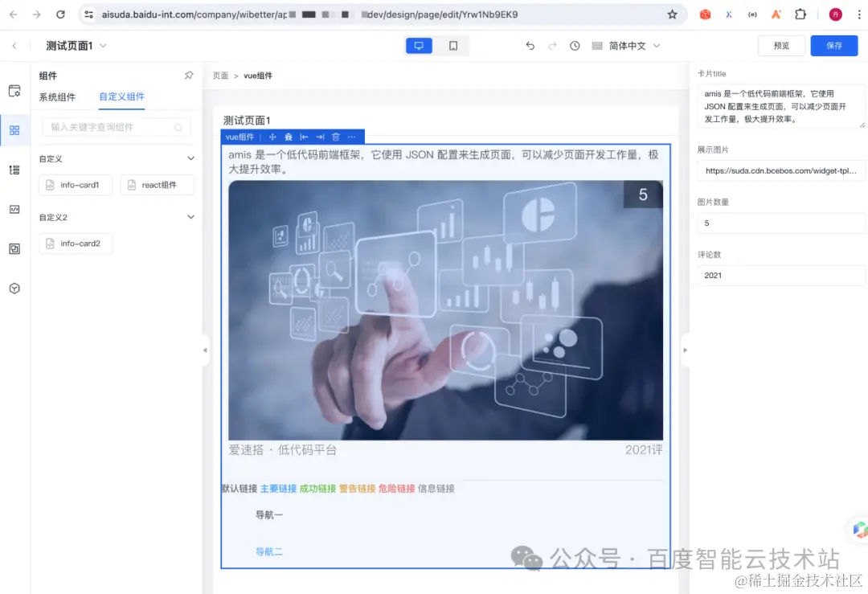Click the redo icon in top toolbar
The image size is (868, 594).
551,46
